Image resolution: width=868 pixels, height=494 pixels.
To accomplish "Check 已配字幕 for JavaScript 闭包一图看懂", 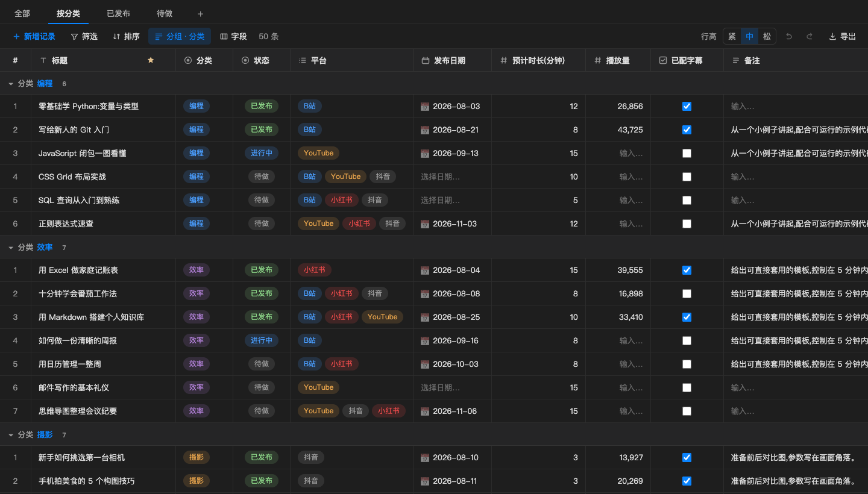I will (x=687, y=154).
